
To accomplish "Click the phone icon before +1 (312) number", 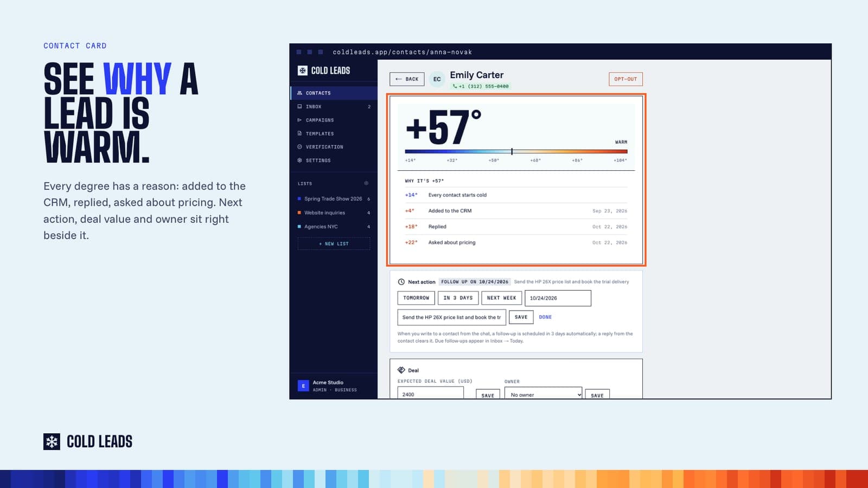I will [x=455, y=86].
